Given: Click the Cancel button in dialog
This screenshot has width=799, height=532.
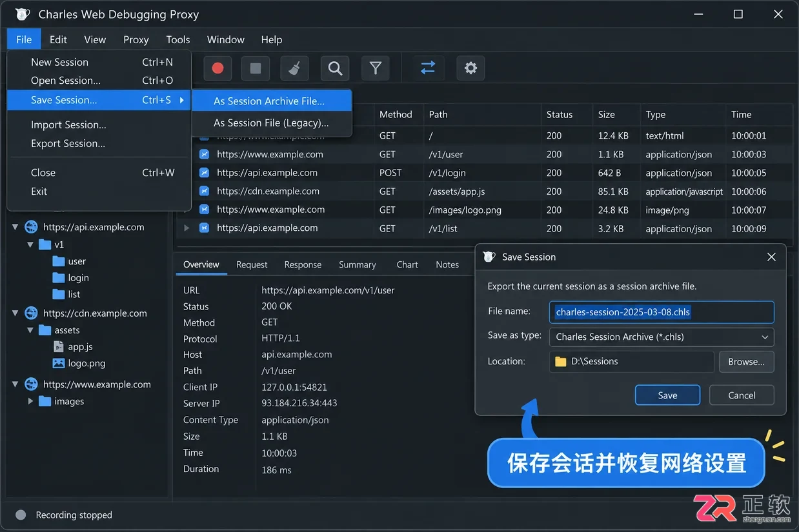Looking at the screenshot, I should tap(742, 395).
